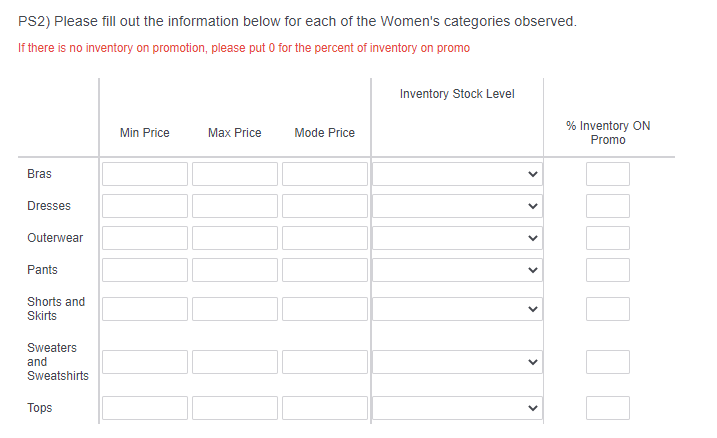Focus % Inventory ON Promo field for Tops

pyautogui.click(x=608, y=408)
